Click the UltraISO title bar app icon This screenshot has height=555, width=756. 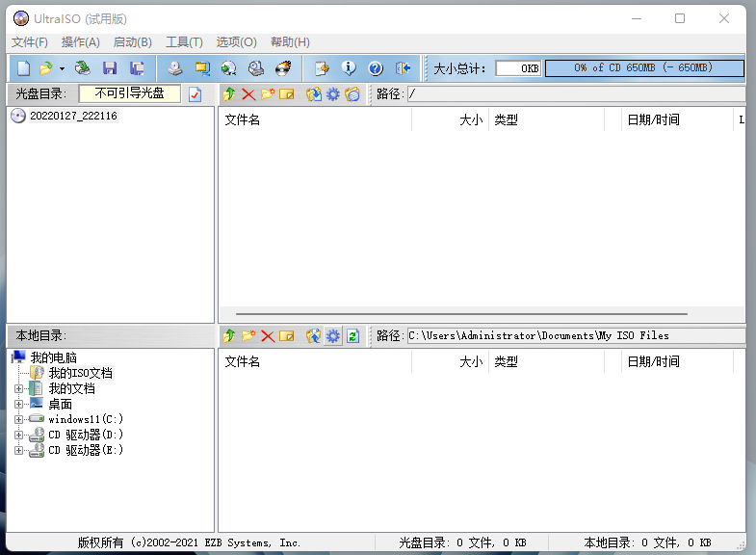pos(21,19)
